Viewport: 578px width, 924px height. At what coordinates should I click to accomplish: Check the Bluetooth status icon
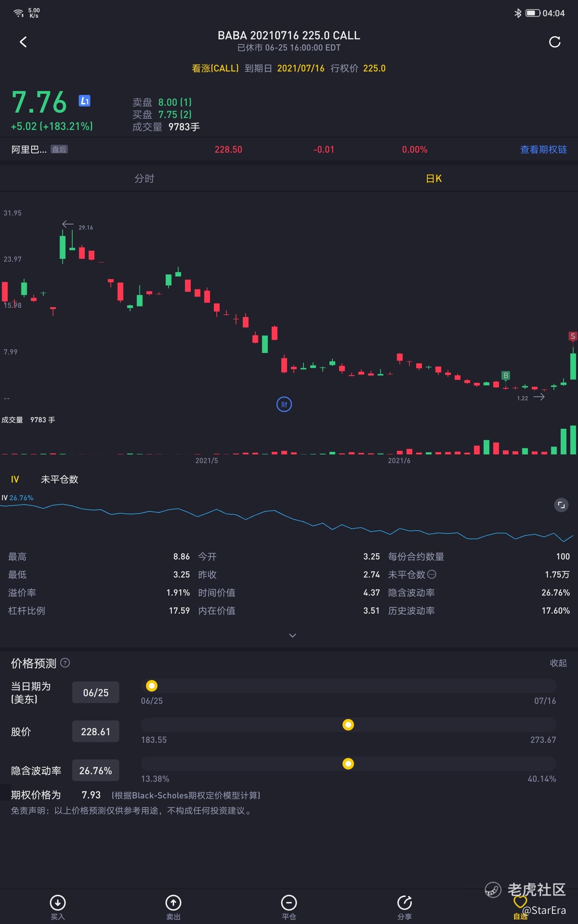point(518,13)
